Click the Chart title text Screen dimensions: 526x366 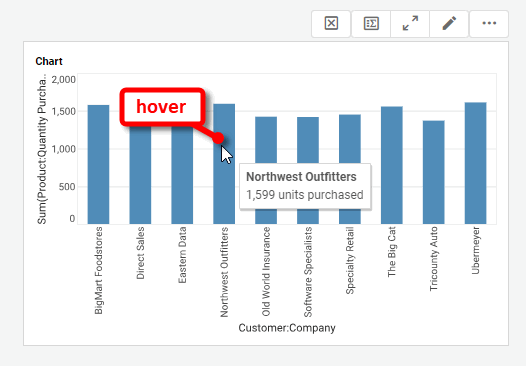(49, 61)
